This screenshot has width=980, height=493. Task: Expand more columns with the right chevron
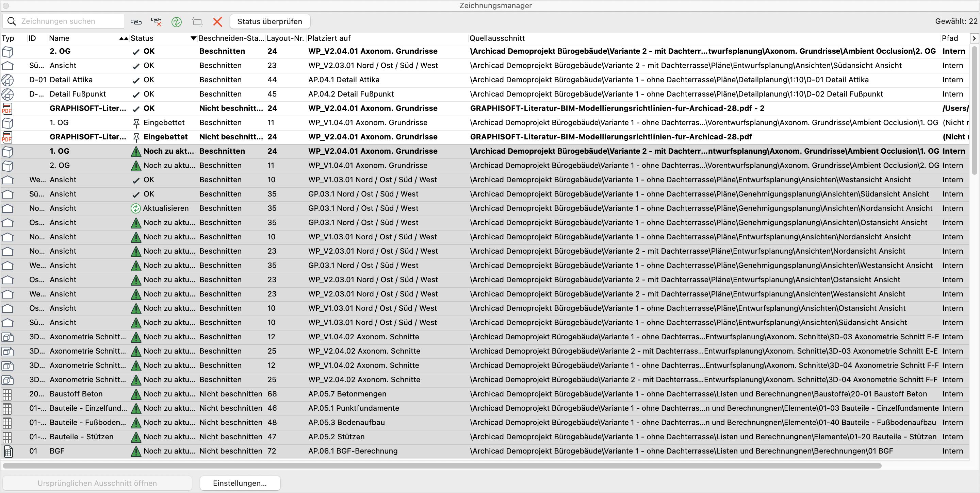[x=974, y=38]
